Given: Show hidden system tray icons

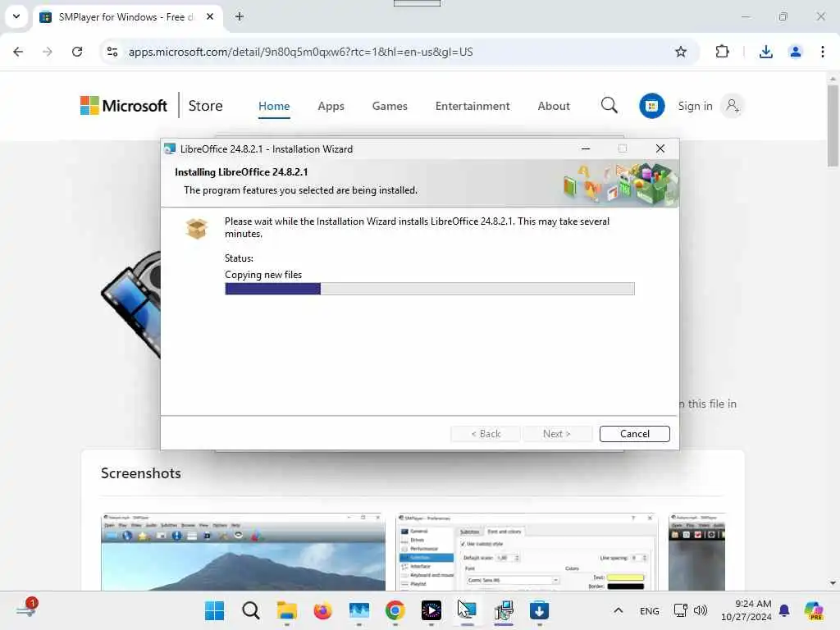Looking at the screenshot, I should point(618,610).
